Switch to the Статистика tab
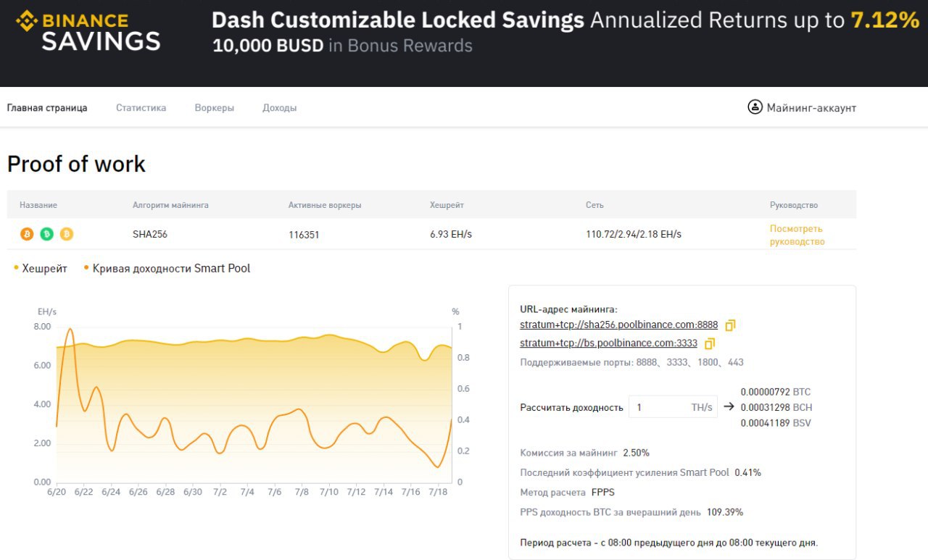 [x=141, y=108]
